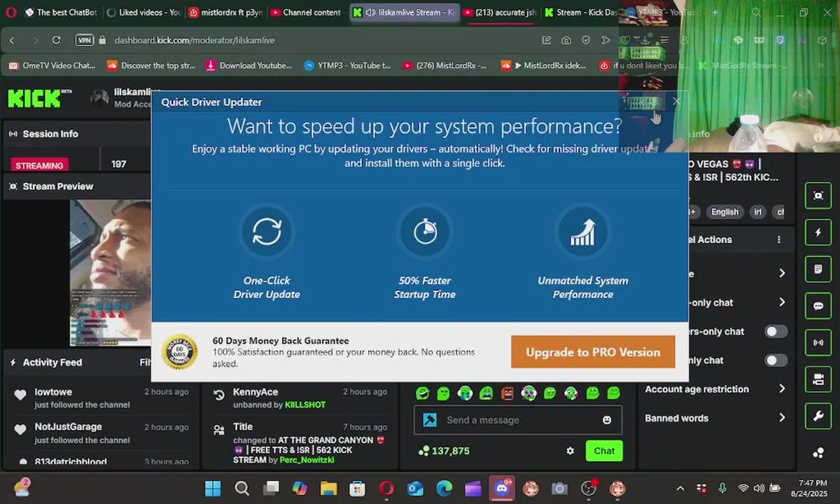Go back with the browser back arrow

coord(12,41)
